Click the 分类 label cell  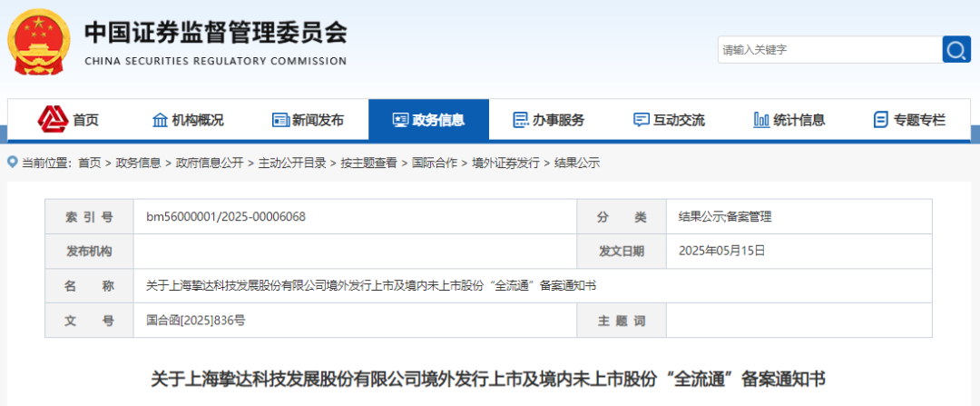coord(622,217)
